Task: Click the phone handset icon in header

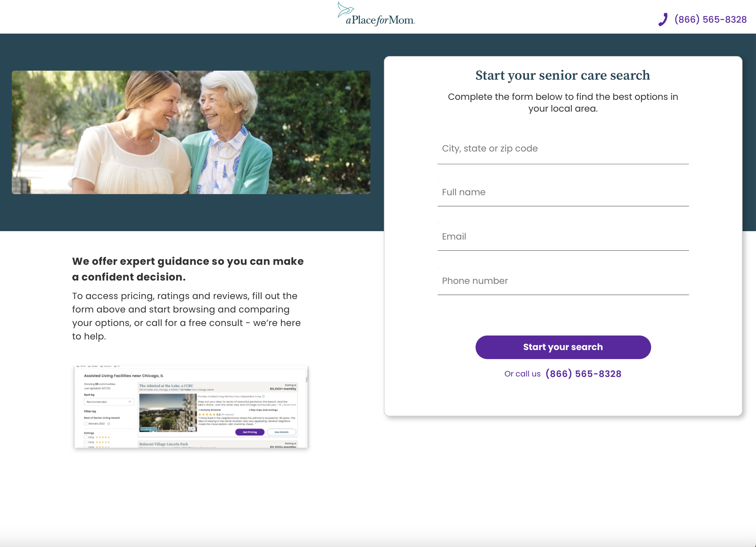Action: click(663, 19)
